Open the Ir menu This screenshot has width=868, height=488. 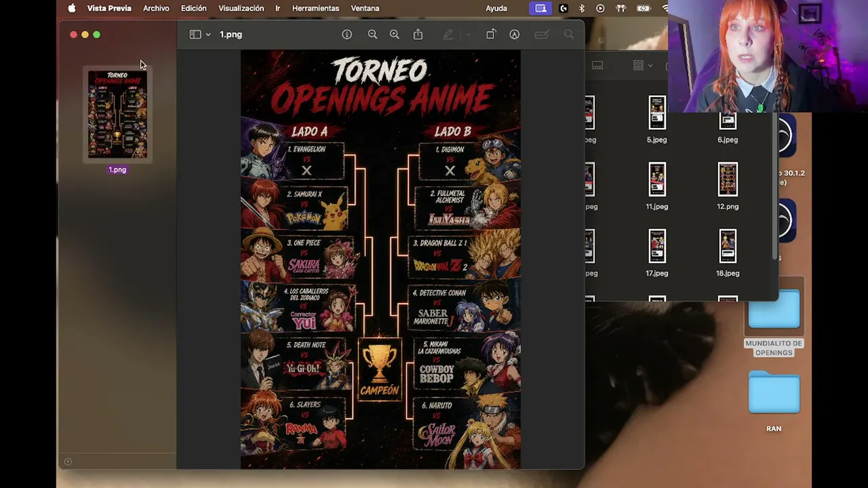pyautogui.click(x=277, y=8)
